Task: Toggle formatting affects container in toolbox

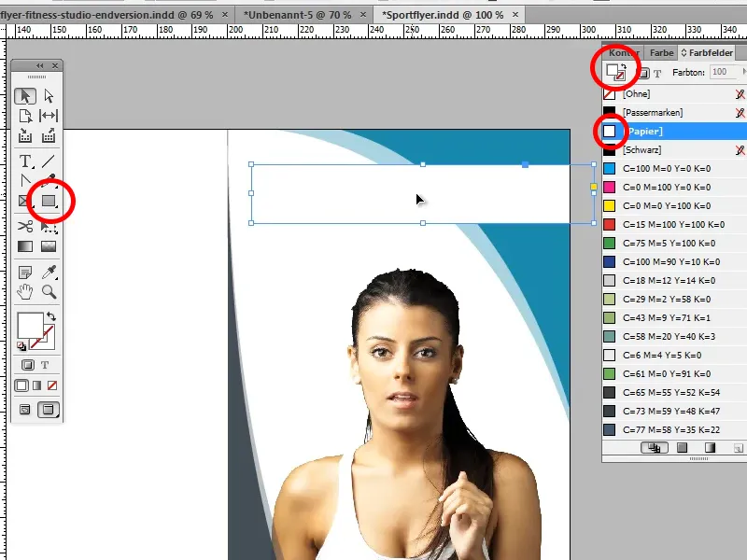Action: click(28, 365)
